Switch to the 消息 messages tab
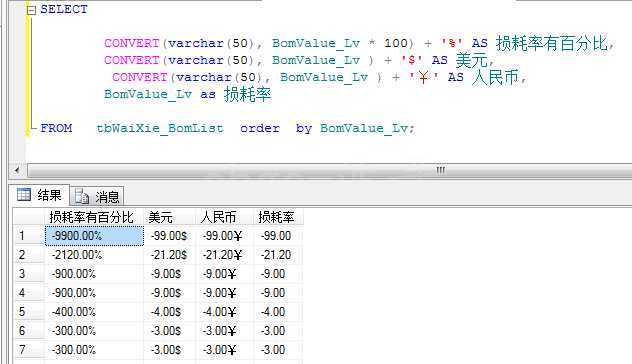The image size is (632, 364). pos(98,197)
